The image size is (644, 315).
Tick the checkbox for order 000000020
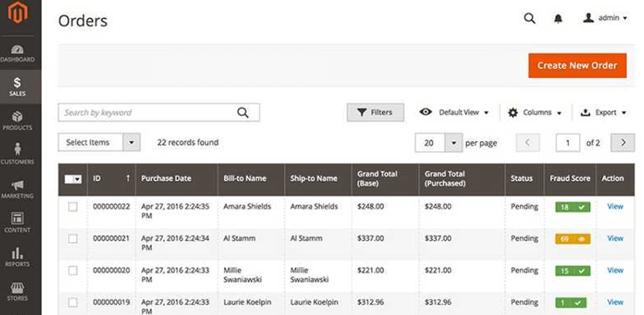73,270
